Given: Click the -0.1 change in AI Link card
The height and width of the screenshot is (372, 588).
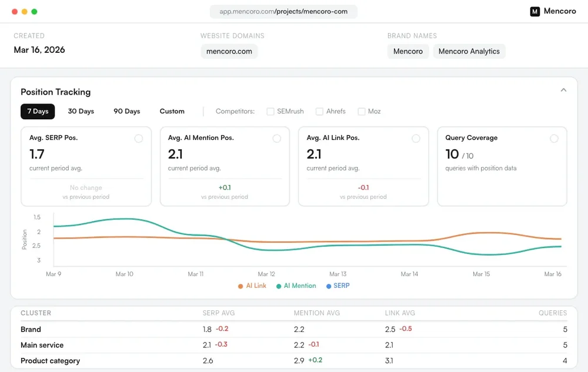Looking at the screenshot, I should point(363,187).
